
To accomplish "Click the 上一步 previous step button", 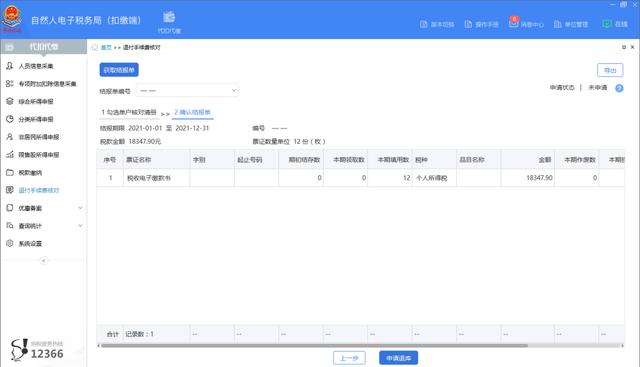I will [x=349, y=358].
